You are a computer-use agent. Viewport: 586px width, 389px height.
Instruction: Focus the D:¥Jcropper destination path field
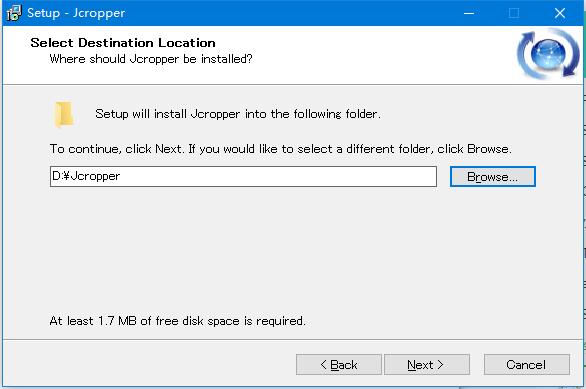243,176
